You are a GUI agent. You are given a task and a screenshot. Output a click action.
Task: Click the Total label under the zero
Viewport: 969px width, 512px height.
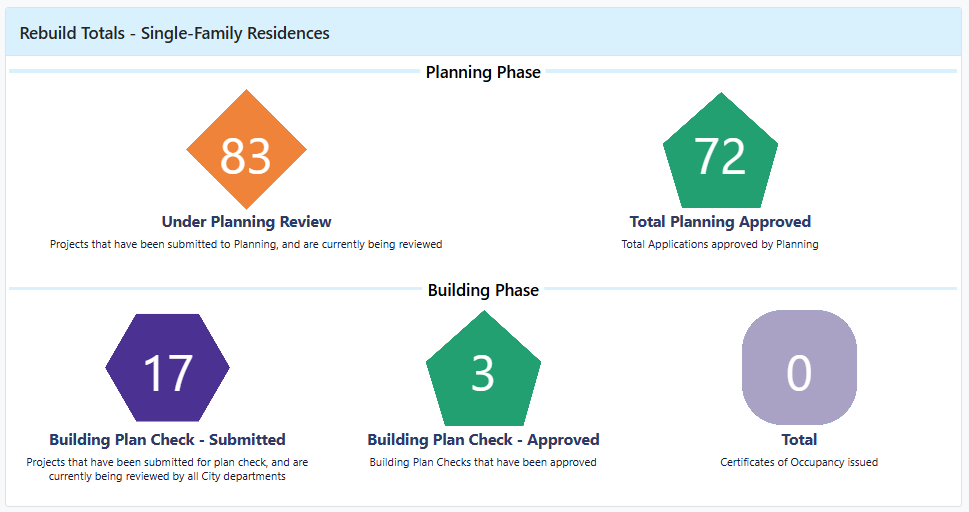point(799,440)
